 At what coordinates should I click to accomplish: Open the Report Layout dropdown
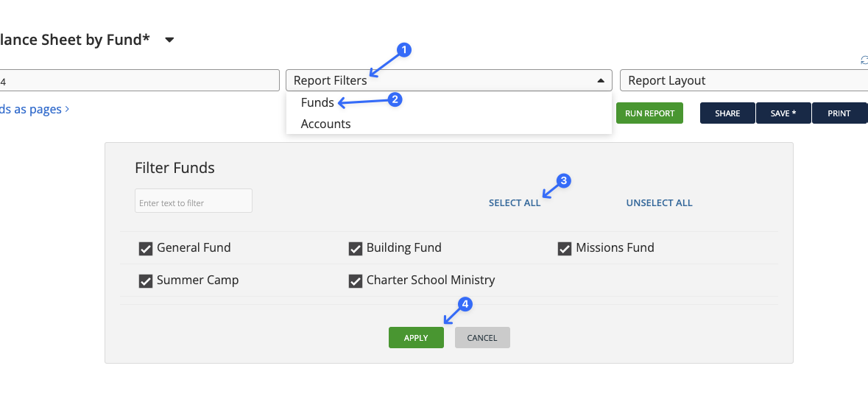point(744,80)
